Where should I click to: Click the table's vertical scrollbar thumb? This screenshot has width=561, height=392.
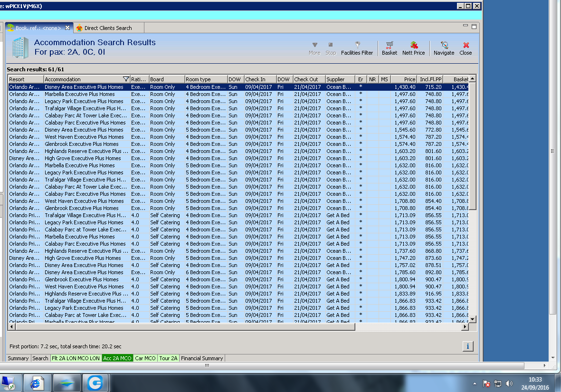tap(472, 146)
